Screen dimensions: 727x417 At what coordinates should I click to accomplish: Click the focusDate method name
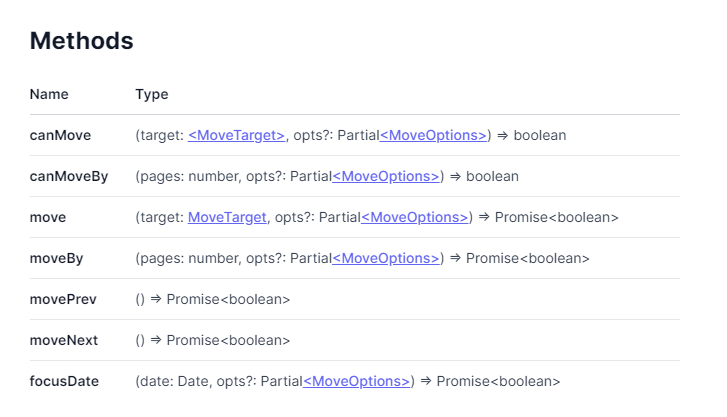pyautogui.click(x=64, y=381)
